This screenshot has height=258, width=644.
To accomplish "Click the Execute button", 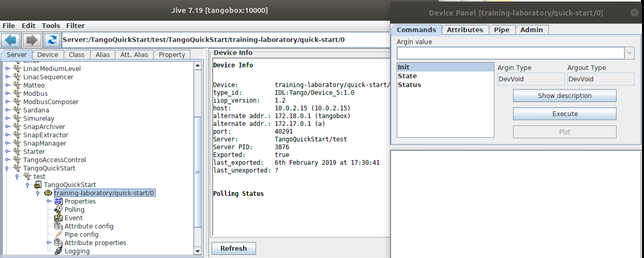I will [565, 114].
